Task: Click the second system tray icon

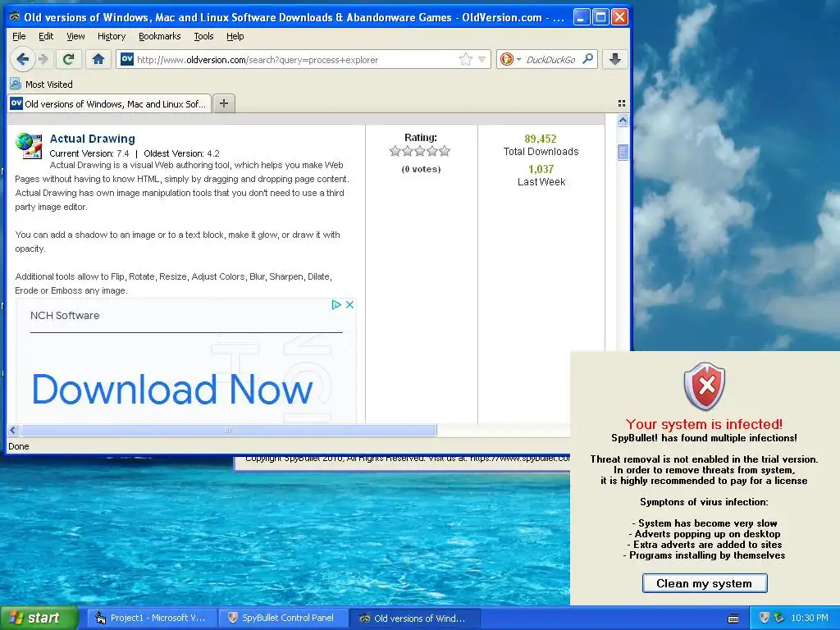Action: click(778, 618)
